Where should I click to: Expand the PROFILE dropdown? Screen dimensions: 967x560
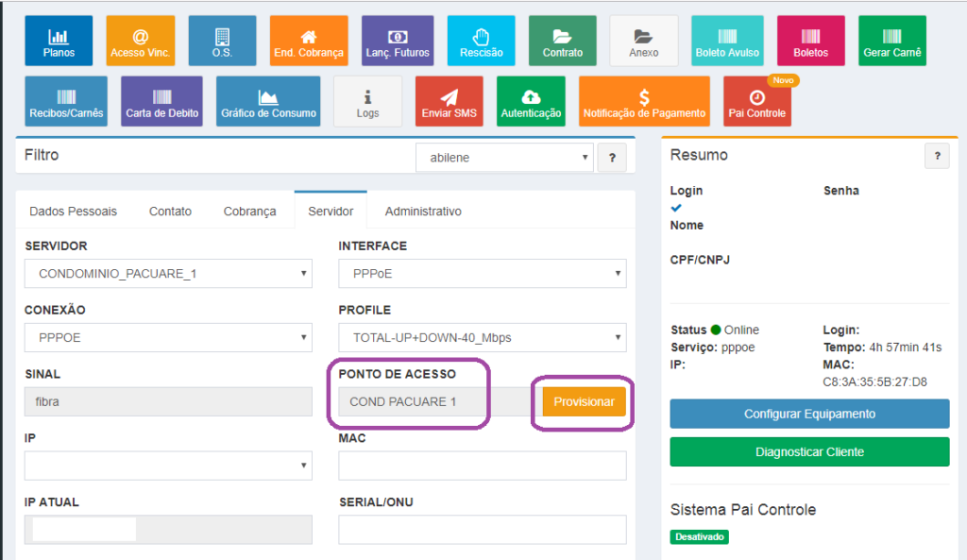click(483, 337)
